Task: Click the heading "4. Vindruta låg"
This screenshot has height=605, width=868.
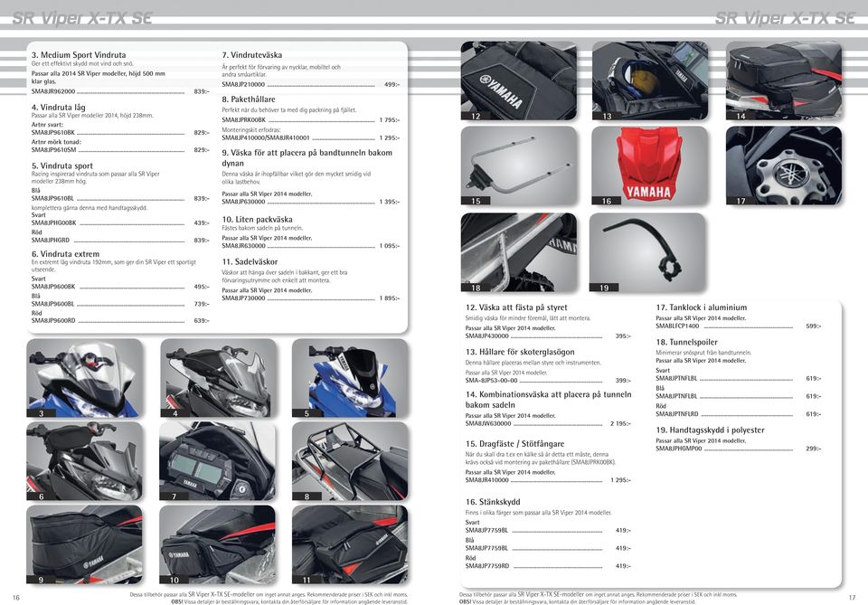Action: (x=58, y=107)
